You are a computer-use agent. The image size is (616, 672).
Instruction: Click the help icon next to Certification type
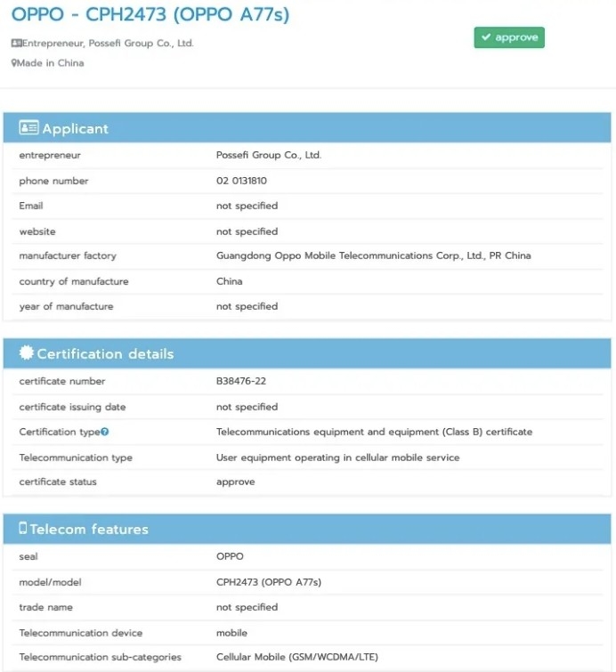[x=105, y=432]
